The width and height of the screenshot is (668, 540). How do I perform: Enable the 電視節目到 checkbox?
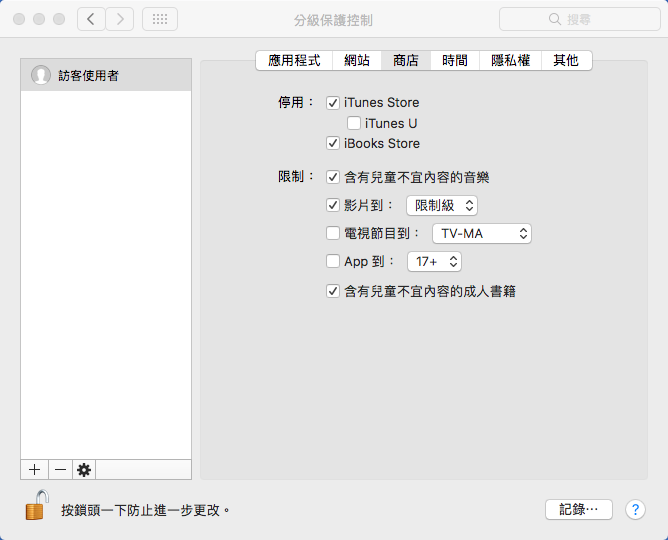pos(333,233)
